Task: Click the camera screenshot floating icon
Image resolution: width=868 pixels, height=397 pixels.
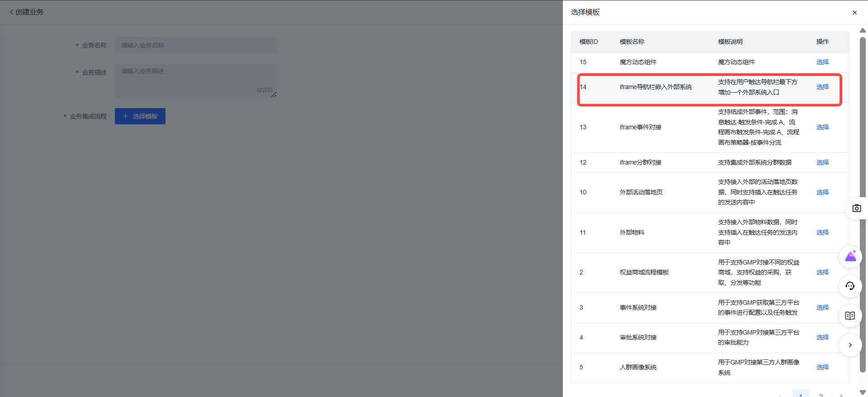Action: click(x=856, y=208)
